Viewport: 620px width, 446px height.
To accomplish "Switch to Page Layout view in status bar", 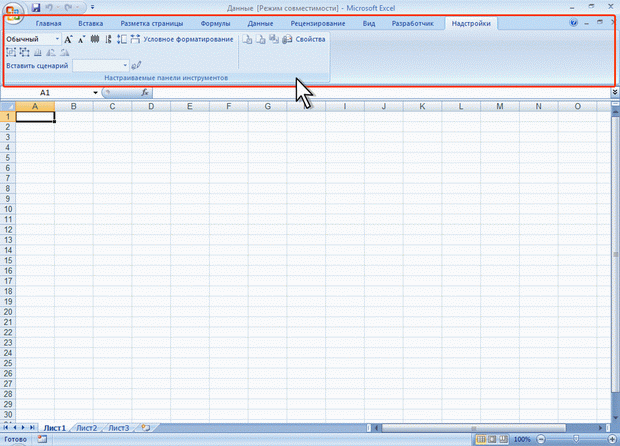I will pos(492,439).
